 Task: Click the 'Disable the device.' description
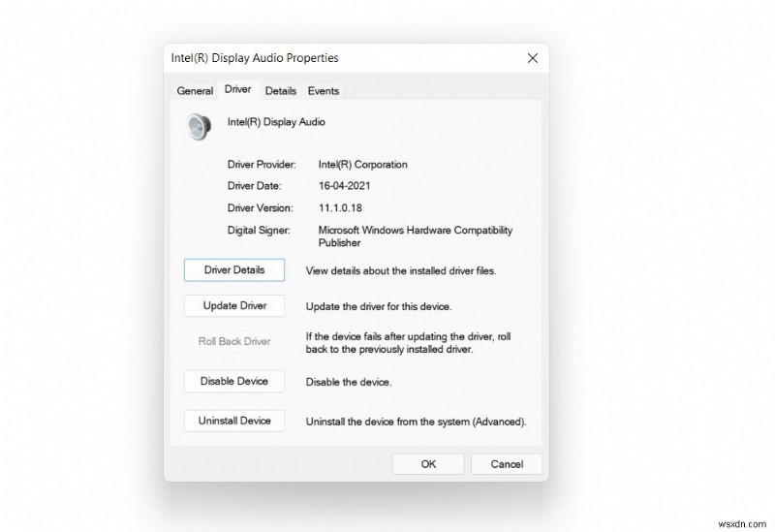tap(349, 382)
